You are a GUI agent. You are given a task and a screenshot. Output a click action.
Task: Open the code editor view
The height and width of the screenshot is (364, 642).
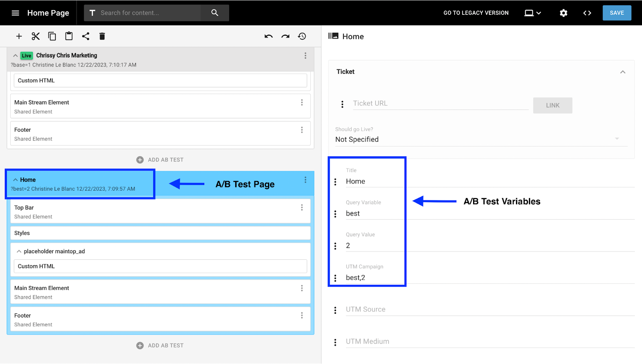click(587, 12)
